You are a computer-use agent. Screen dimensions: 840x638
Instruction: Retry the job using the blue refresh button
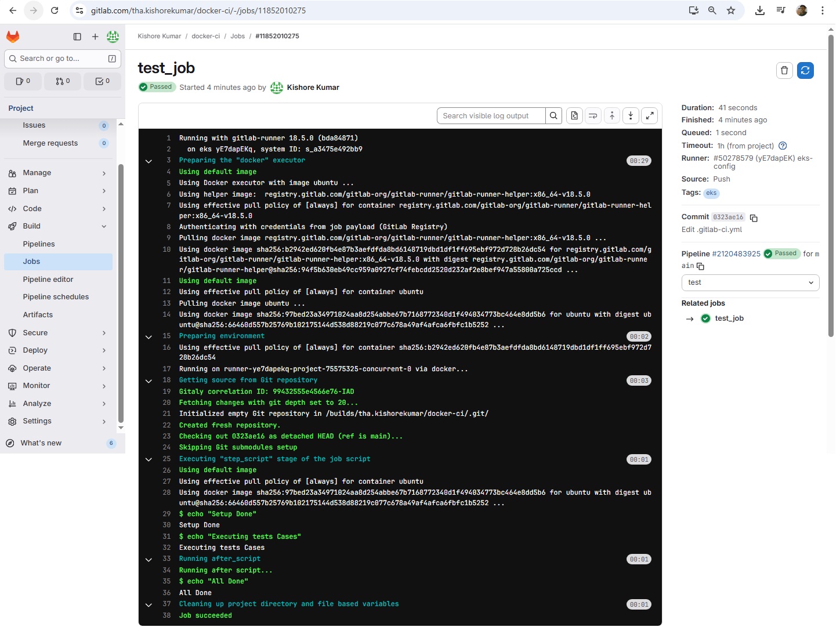(805, 70)
